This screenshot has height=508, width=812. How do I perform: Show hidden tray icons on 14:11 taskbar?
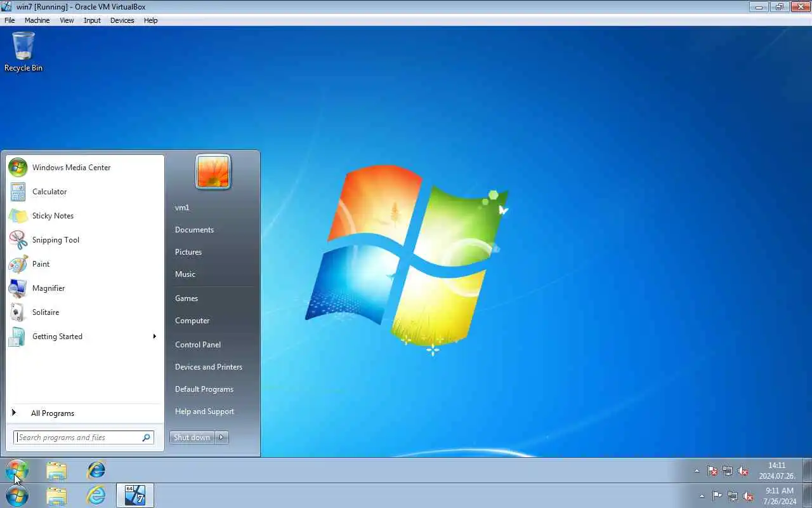(x=697, y=471)
